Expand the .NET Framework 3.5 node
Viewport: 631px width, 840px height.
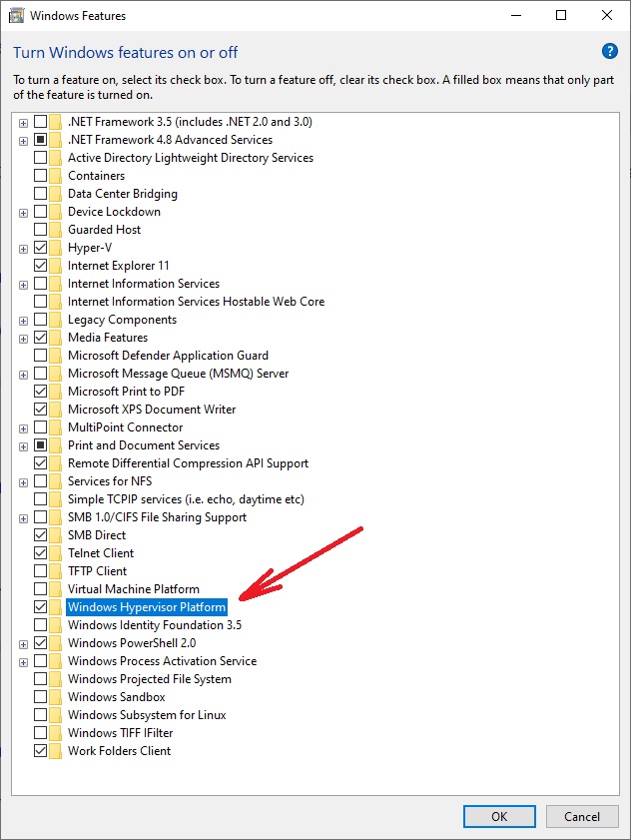[24, 123]
